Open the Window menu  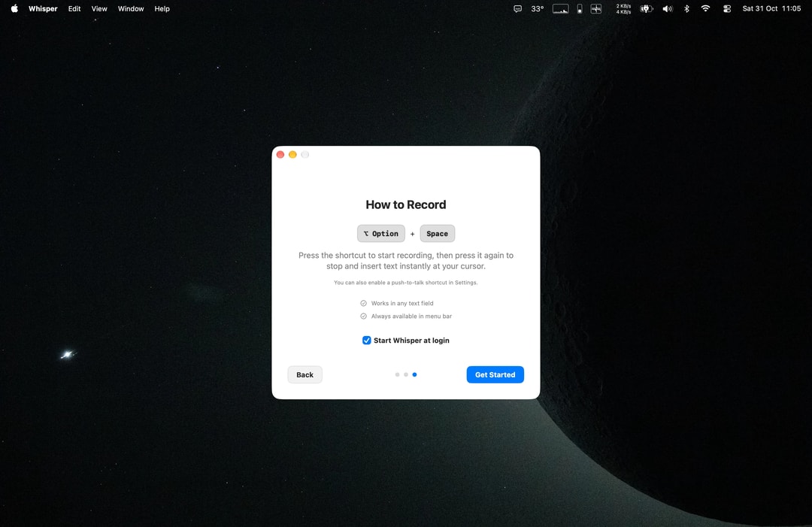click(131, 9)
